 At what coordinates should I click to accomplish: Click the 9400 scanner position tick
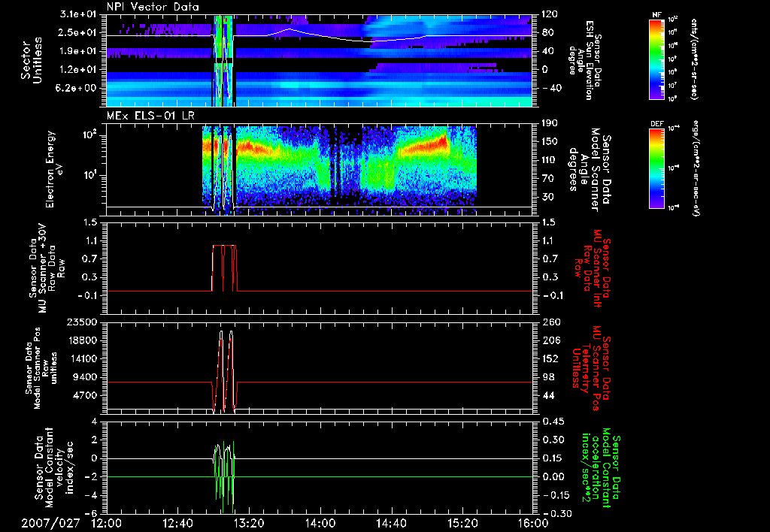(x=86, y=377)
